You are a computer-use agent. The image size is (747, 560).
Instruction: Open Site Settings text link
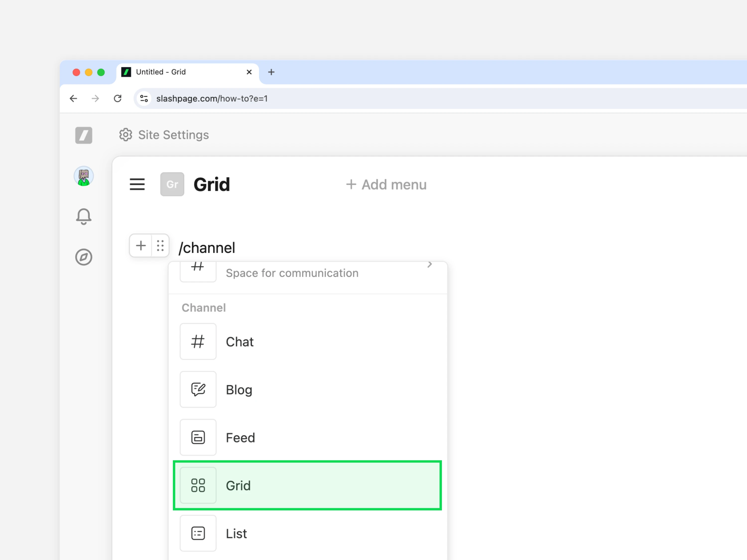click(x=173, y=135)
